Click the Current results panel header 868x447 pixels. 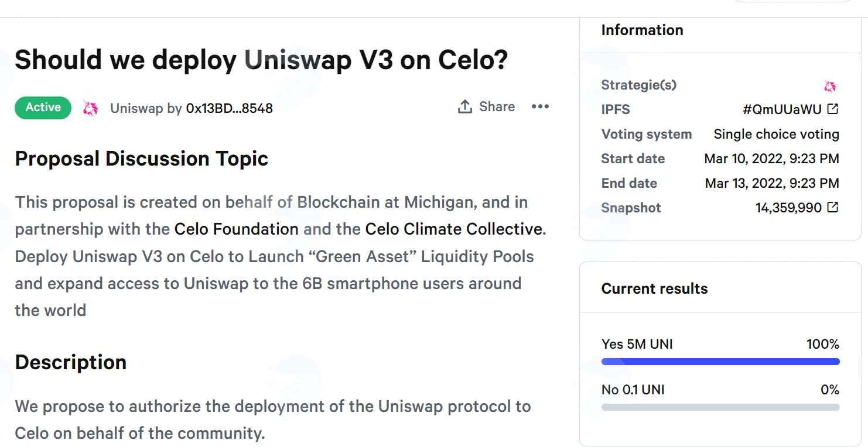720,288
